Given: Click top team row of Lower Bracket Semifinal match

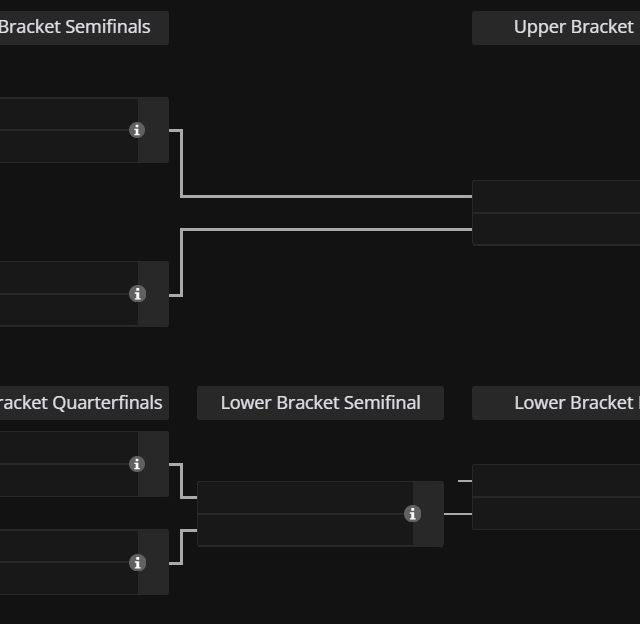Looking at the screenshot, I should 305,498.
